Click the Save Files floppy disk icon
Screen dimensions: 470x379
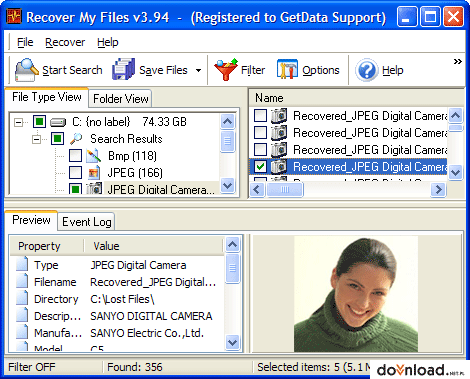pyautogui.click(x=123, y=69)
